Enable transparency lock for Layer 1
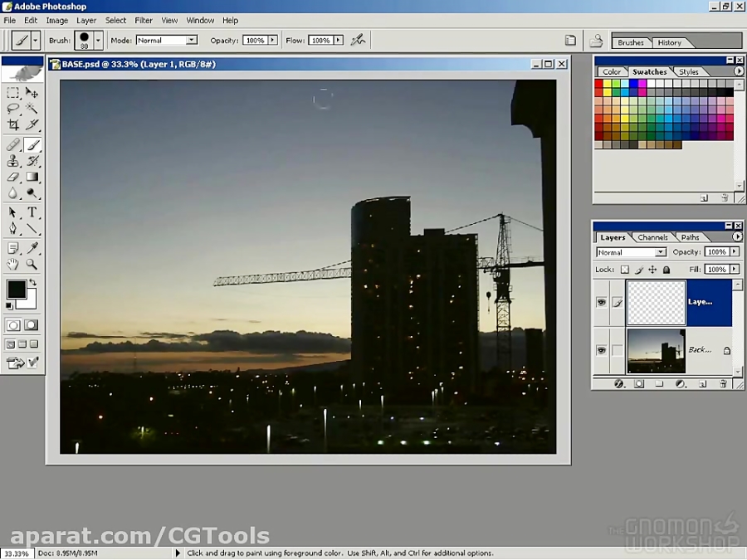The image size is (747, 560). point(624,270)
